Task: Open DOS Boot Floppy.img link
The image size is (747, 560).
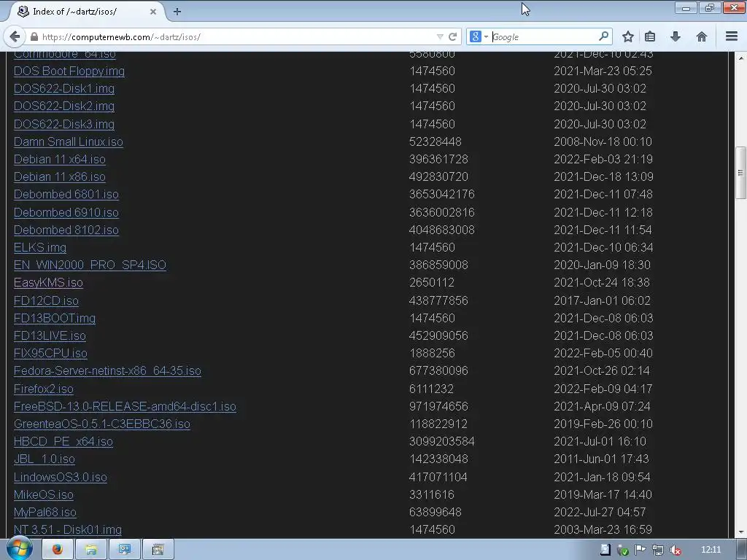Action: point(69,71)
